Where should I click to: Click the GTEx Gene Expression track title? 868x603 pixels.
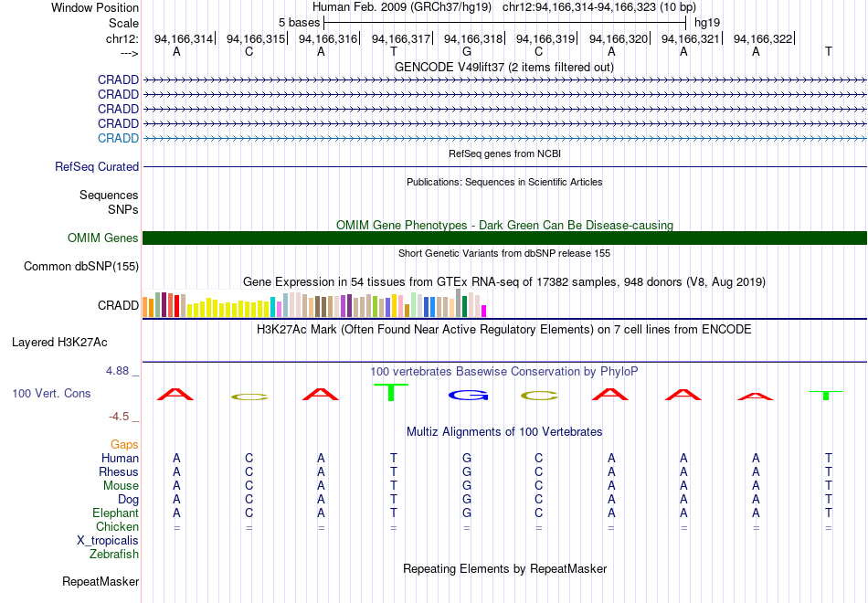(x=503, y=281)
